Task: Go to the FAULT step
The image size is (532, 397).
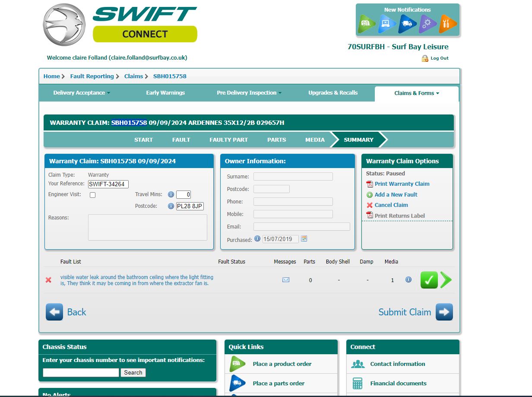Action: pos(181,140)
